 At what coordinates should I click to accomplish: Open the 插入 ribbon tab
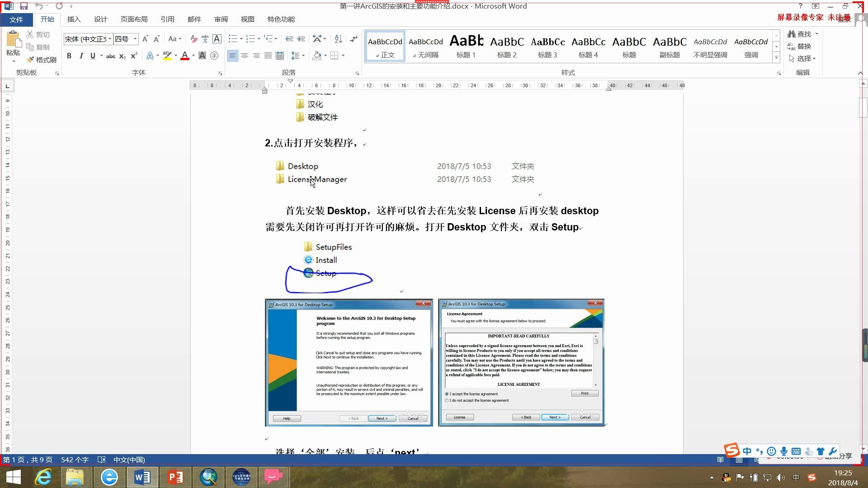tap(74, 19)
